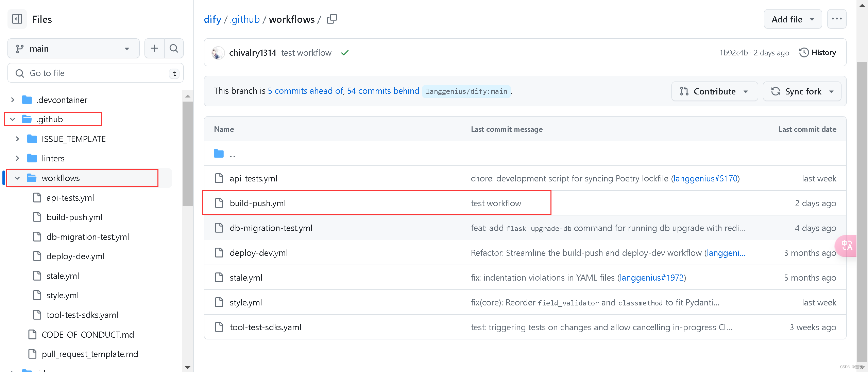Click the new file plus icon in sidebar
This screenshot has height=372, width=868.
pyautogui.click(x=154, y=48)
